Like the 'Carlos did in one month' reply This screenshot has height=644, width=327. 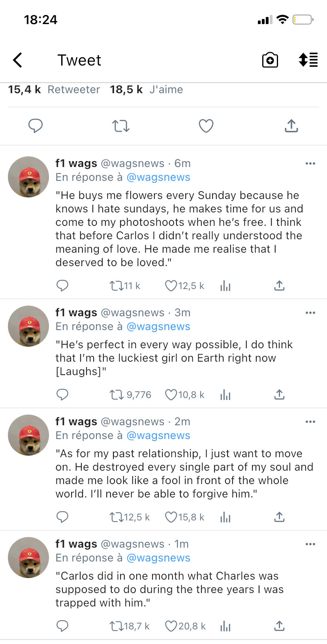point(171,626)
